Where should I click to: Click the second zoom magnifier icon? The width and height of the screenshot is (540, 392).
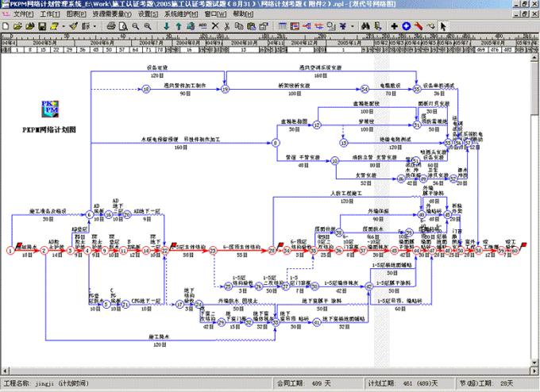[x=148, y=26]
